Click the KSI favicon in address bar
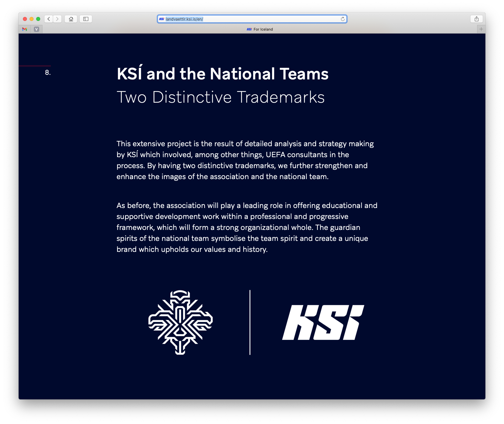Viewport: 504px width, 424px height. click(162, 19)
